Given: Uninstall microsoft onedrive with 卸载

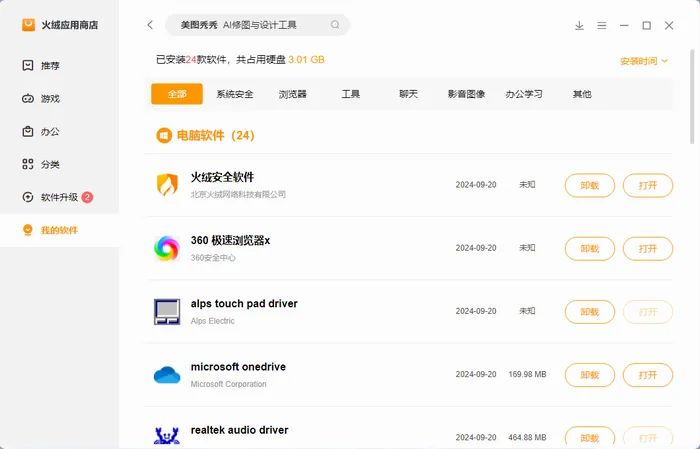Looking at the screenshot, I should click(590, 375).
